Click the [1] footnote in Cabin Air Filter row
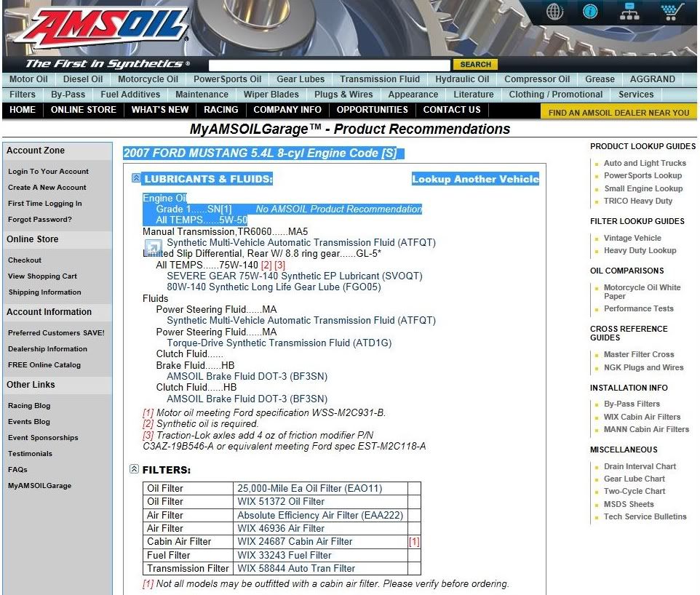This screenshot has width=700, height=595. pos(414,542)
